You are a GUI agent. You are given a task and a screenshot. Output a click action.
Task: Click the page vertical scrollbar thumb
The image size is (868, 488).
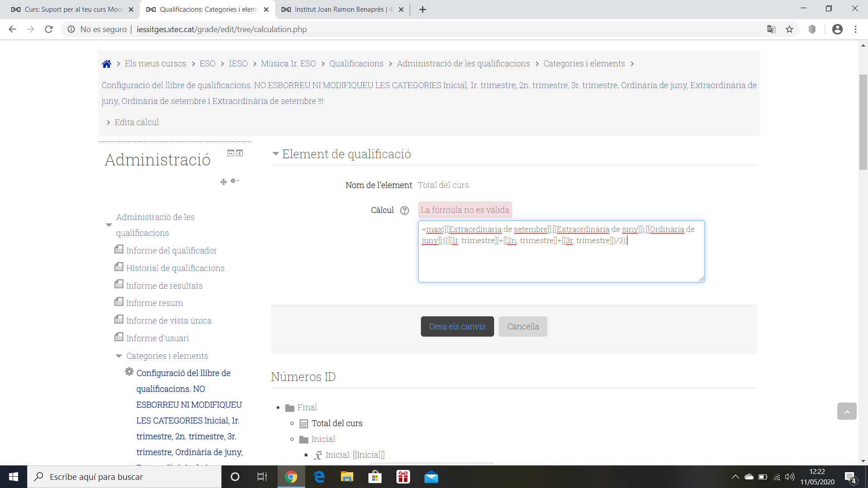863,122
